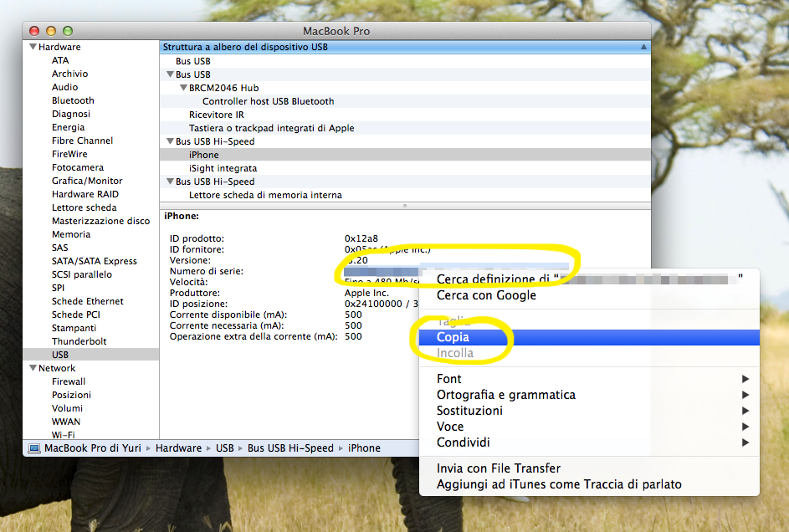Click Hardware in the path bar
789x532 pixels.
click(178, 448)
